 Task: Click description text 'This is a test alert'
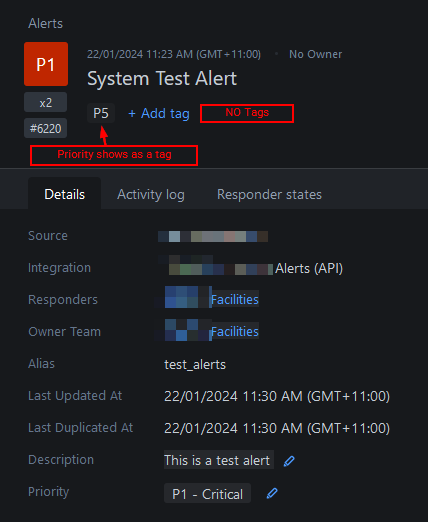pos(217,460)
